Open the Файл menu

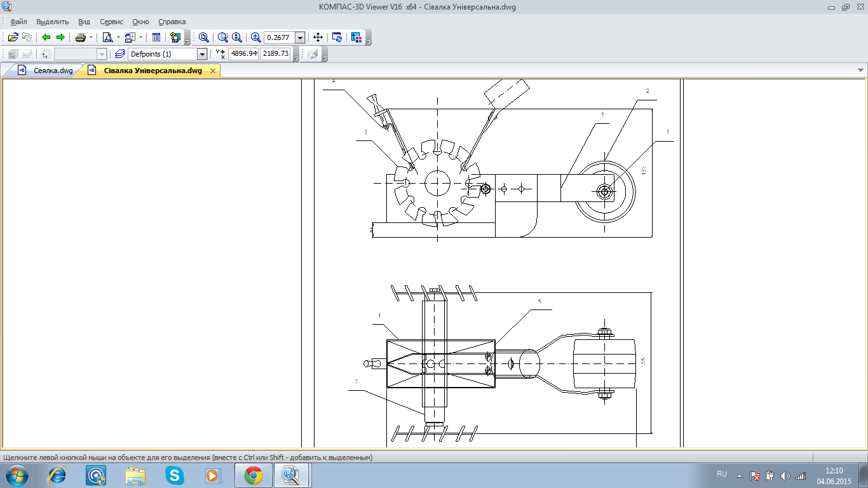[x=18, y=22]
